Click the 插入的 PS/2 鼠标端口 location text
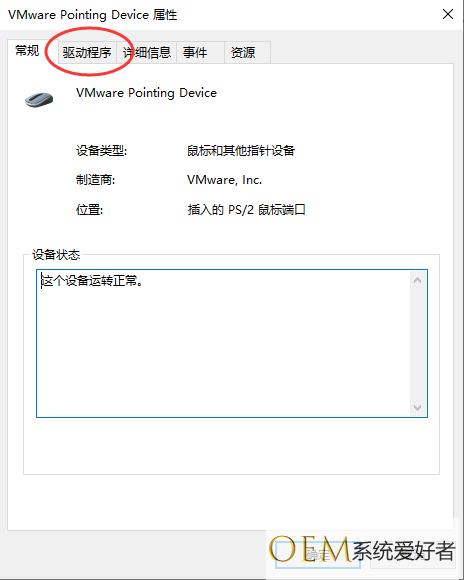The height and width of the screenshot is (580, 464). click(246, 210)
